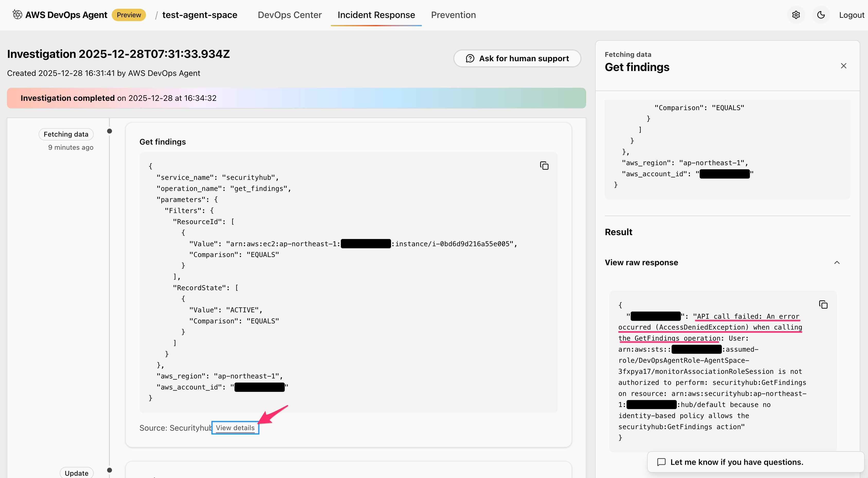Open the test-agent-space breadcrumb
The width and height of the screenshot is (868, 478).
coord(200,15)
